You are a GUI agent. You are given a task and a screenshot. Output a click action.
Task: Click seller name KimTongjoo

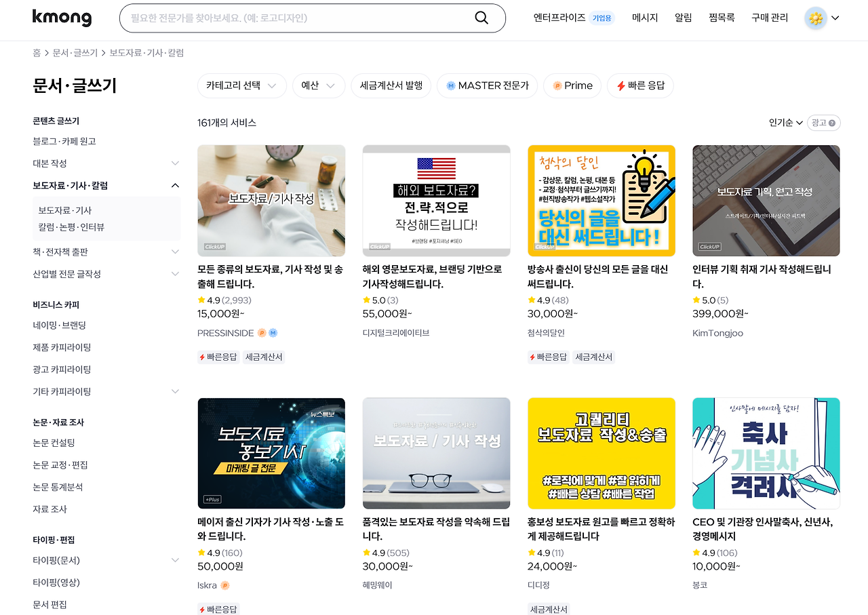717,333
